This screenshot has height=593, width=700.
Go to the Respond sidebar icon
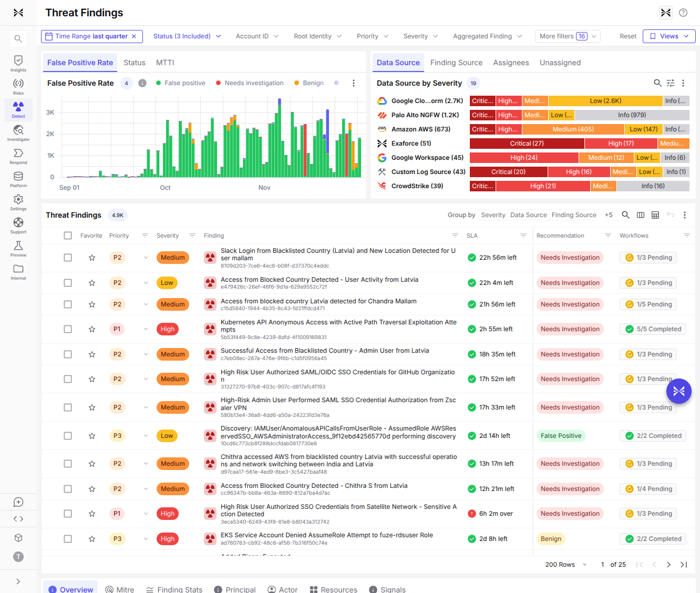click(18, 156)
